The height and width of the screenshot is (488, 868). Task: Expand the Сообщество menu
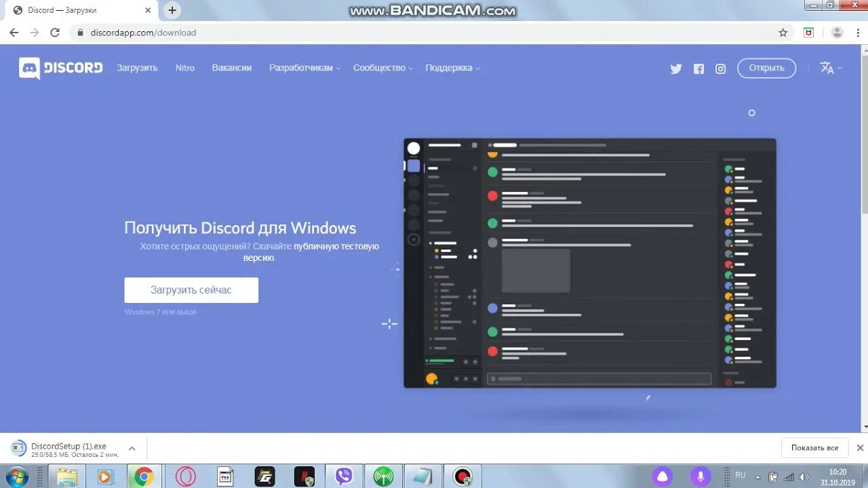[383, 68]
